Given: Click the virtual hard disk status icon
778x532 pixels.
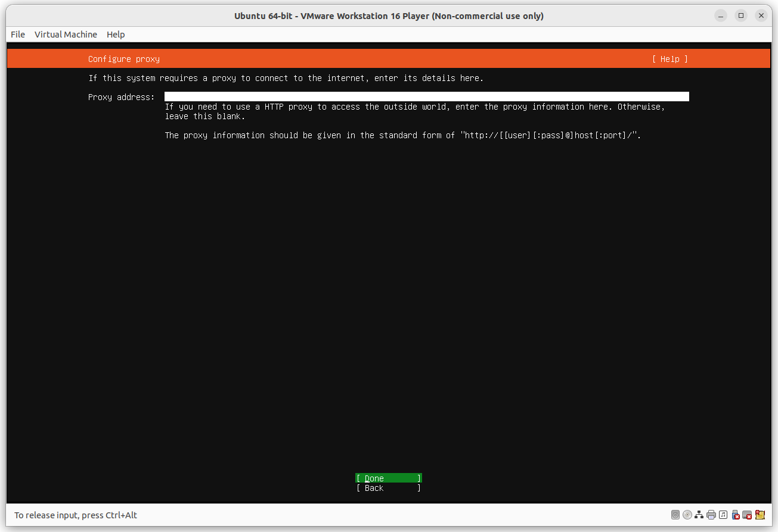Looking at the screenshot, I should pos(675,515).
